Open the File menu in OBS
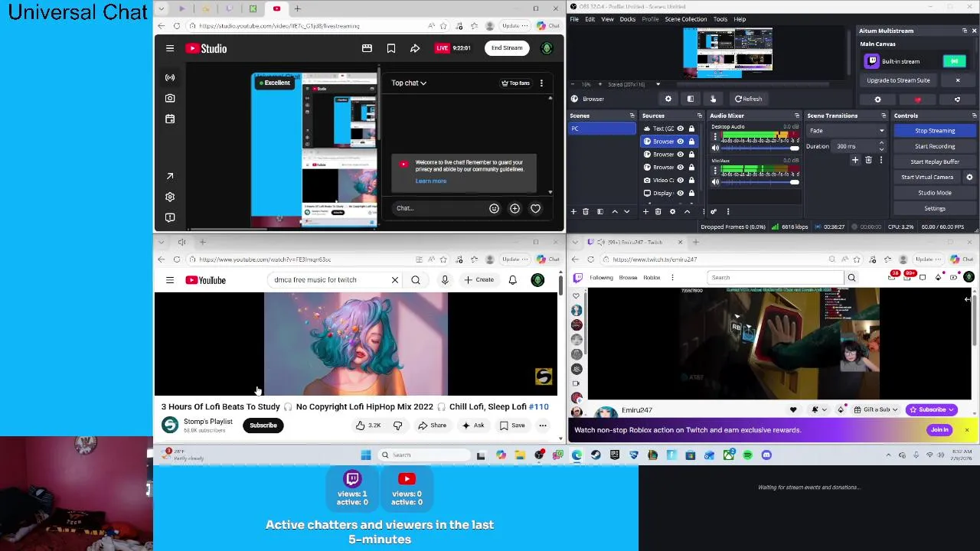Viewport: 980px width, 551px height. click(574, 19)
